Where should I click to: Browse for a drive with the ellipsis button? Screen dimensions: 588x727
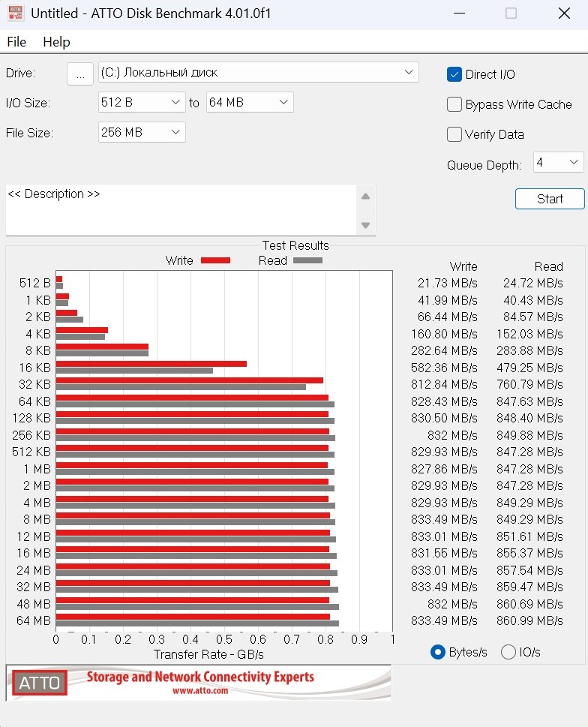tap(80, 74)
